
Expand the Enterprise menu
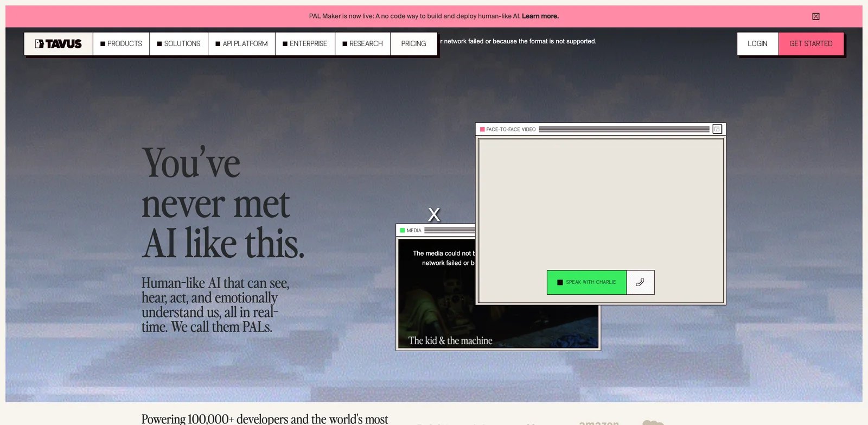point(305,44)
